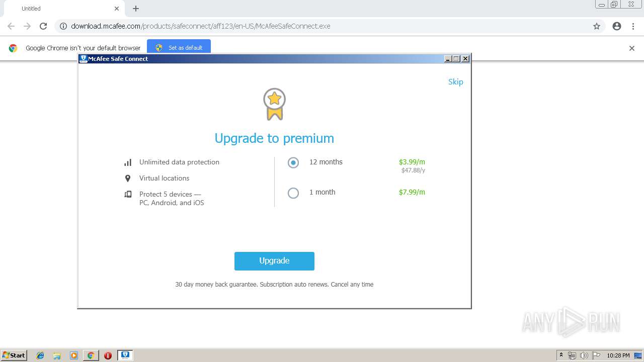This screenshot has height=362, width=644.
Task: Click the address bar URL
Action: 201,26
